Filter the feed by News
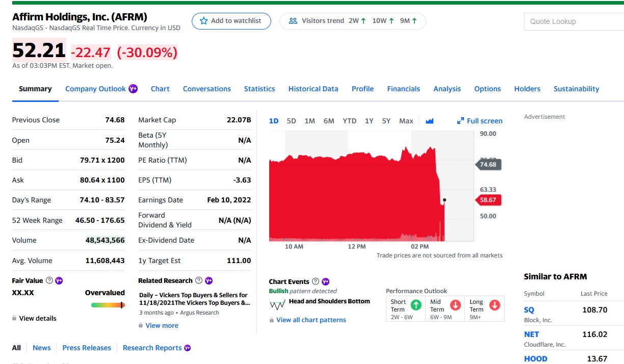This screenshot has height=364, width=624. point(42,348)
